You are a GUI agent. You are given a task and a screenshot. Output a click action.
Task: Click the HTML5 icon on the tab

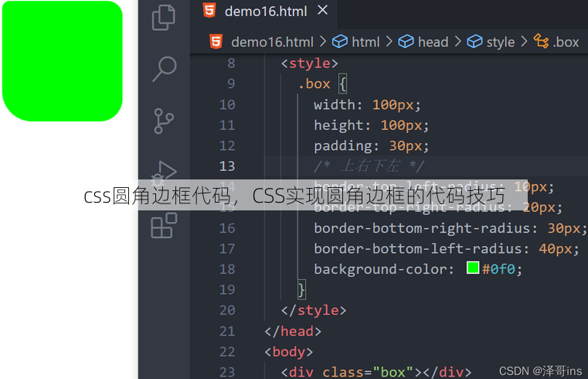[x=209, y=11]
